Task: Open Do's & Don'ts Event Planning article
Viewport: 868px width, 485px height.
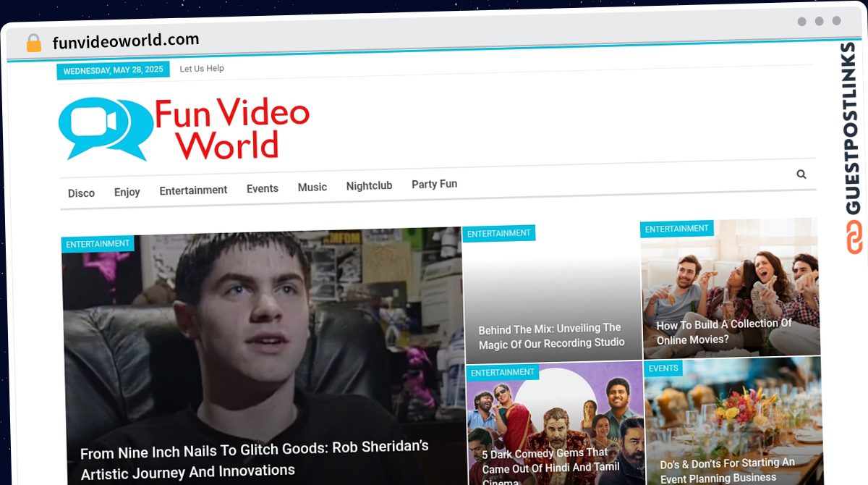Action: point(727,470)
